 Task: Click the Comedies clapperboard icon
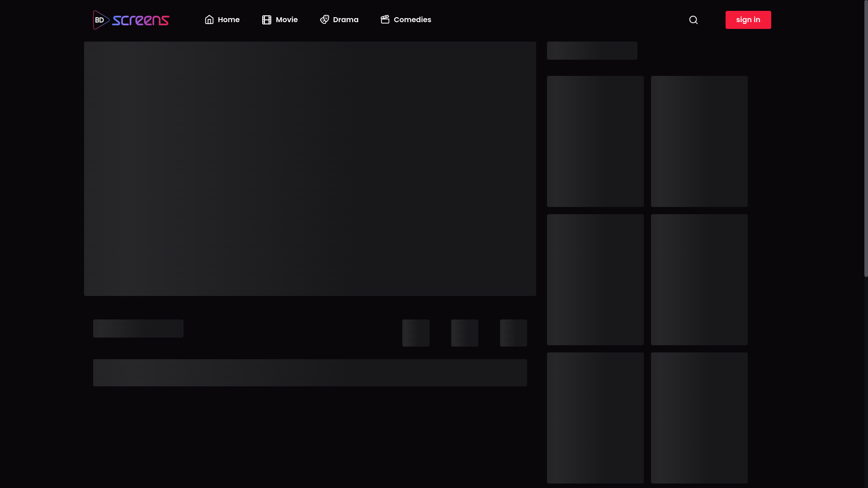tap(385, 19)
